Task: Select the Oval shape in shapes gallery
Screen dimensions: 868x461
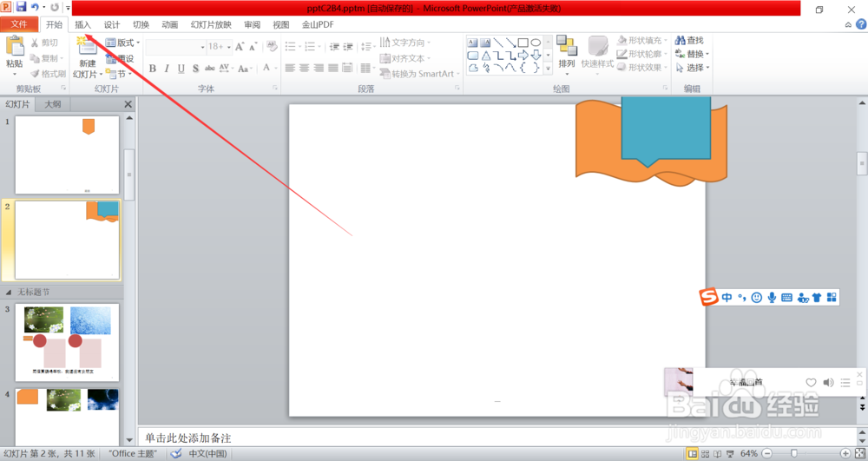Action: (x=536, y=43)
